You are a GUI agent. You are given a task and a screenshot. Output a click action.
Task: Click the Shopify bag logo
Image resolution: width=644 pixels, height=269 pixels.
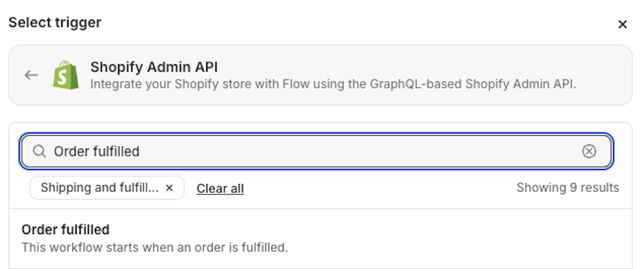[x=66, y=75]
